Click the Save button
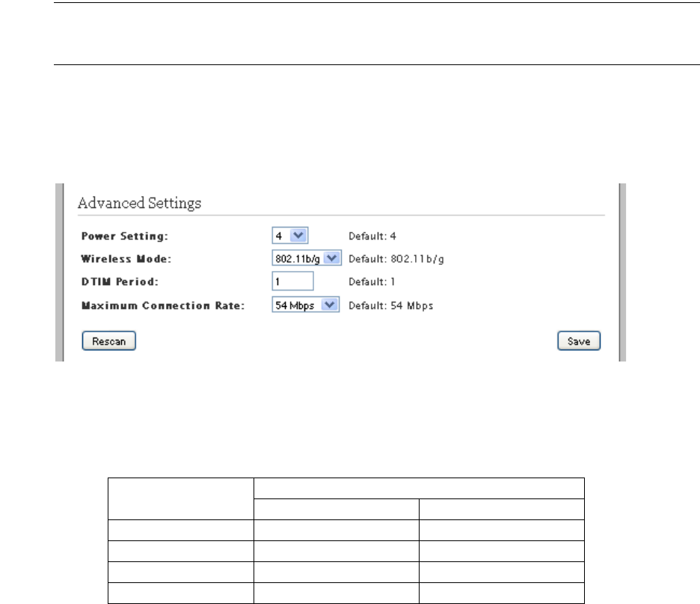This screenshot has height=604, width=700. point(579,341)
